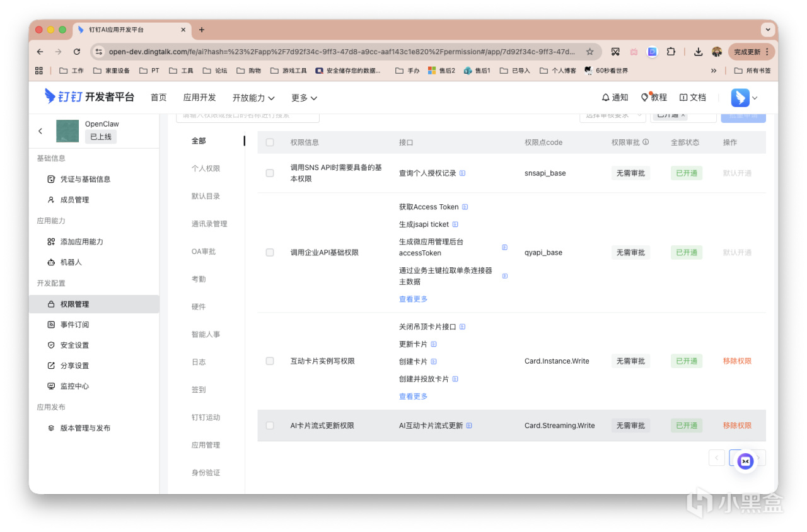Select the 钉钉运动 category tab

(x=206, y=417)
